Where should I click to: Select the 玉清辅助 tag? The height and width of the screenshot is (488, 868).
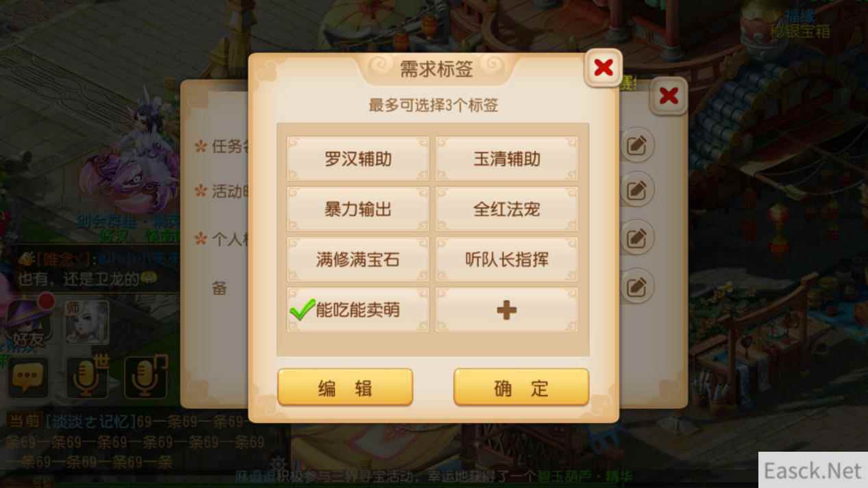(x=506, y=159)
